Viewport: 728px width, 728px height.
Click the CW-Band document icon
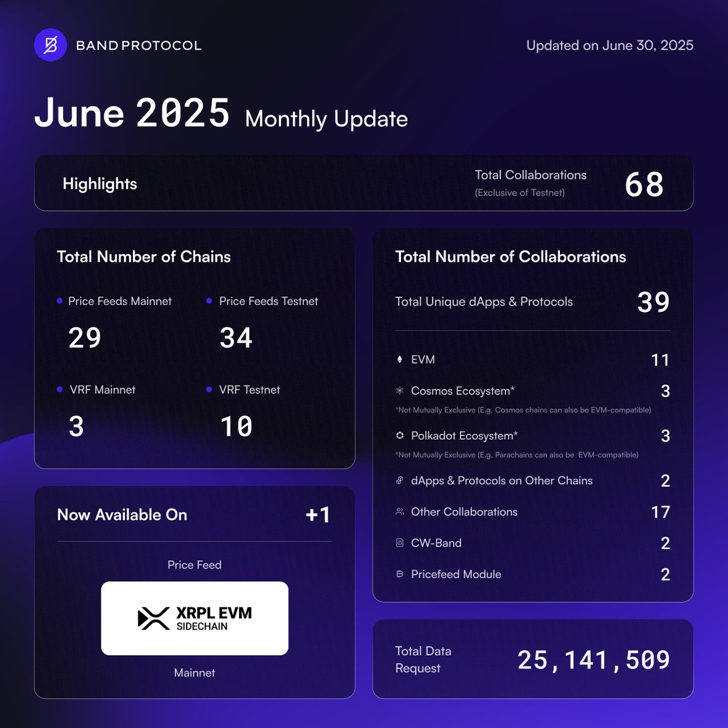tap(399, 543)
